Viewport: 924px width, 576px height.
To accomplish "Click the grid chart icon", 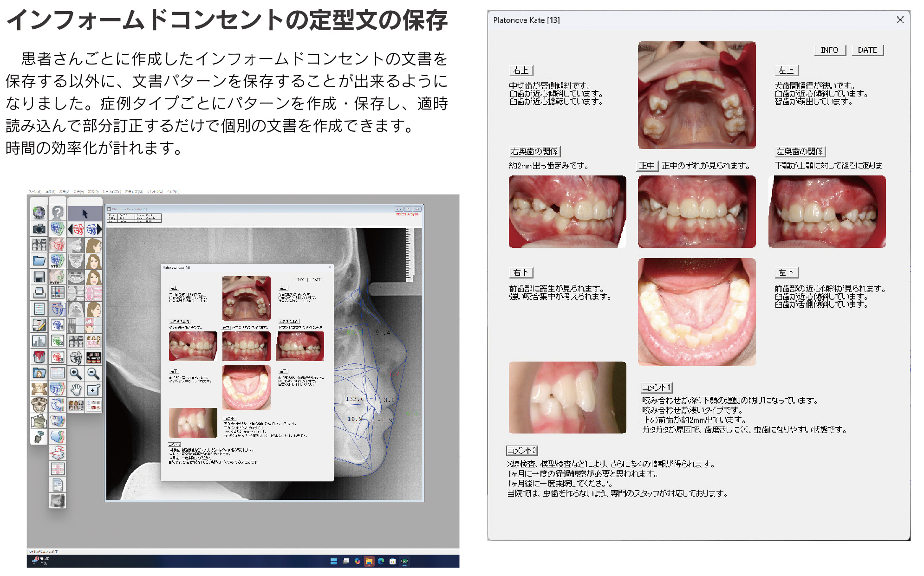I will coord(58,293).
